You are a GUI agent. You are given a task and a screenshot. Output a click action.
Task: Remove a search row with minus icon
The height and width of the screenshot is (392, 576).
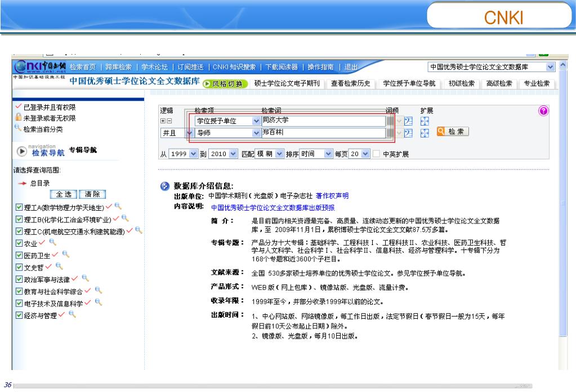pyautogui.click(x=169, y=121)
